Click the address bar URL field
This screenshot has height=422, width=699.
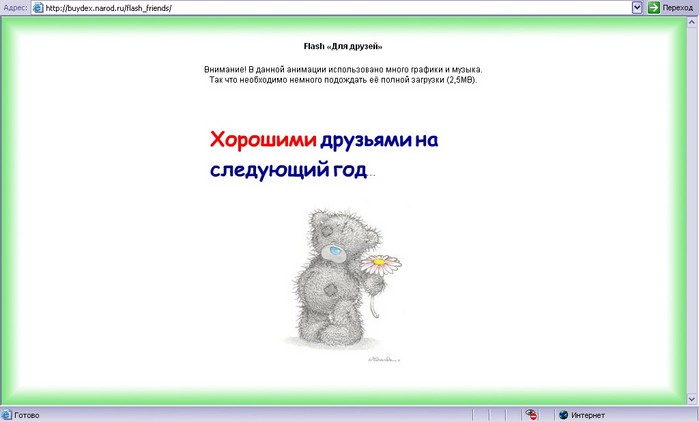(331, 8)
